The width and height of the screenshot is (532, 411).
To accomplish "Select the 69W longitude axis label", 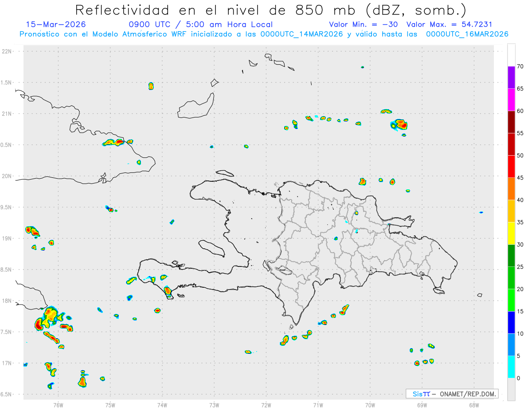I will (422, 405).
